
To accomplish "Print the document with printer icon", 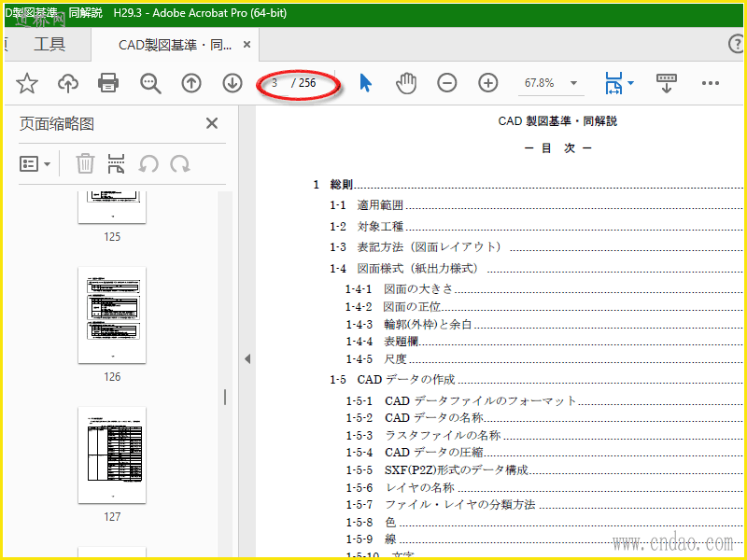I will 108,83.
